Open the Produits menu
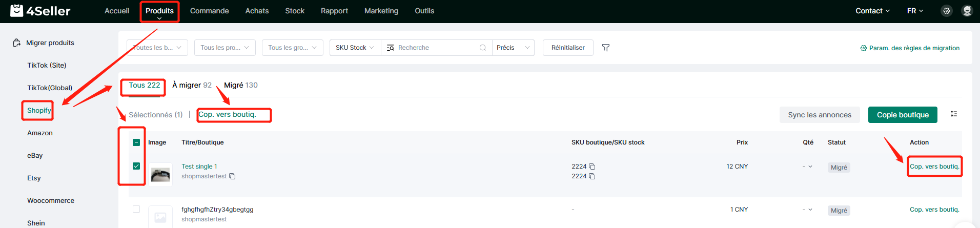The width and height of the screenshot is (980, 228). point(159,11)
